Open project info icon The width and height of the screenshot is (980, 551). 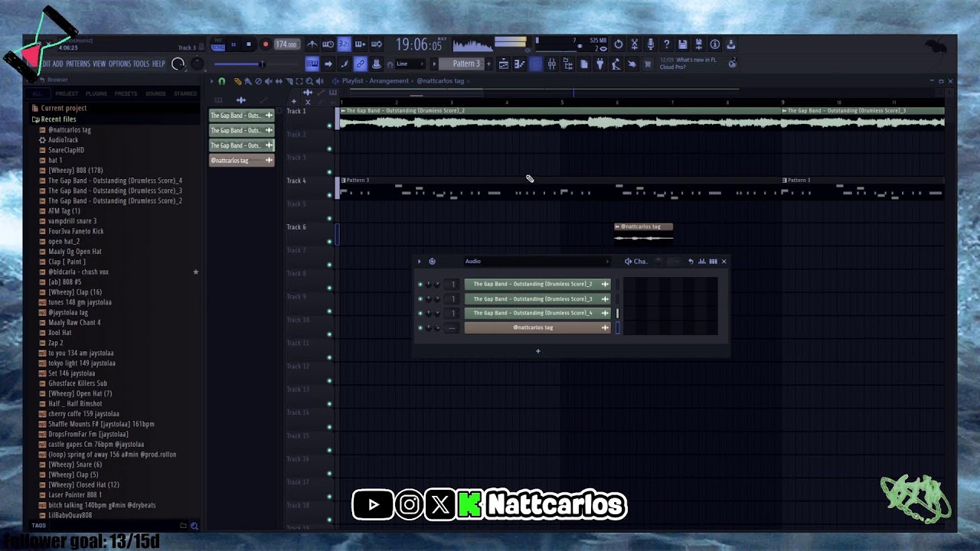(x=714, y=44)
